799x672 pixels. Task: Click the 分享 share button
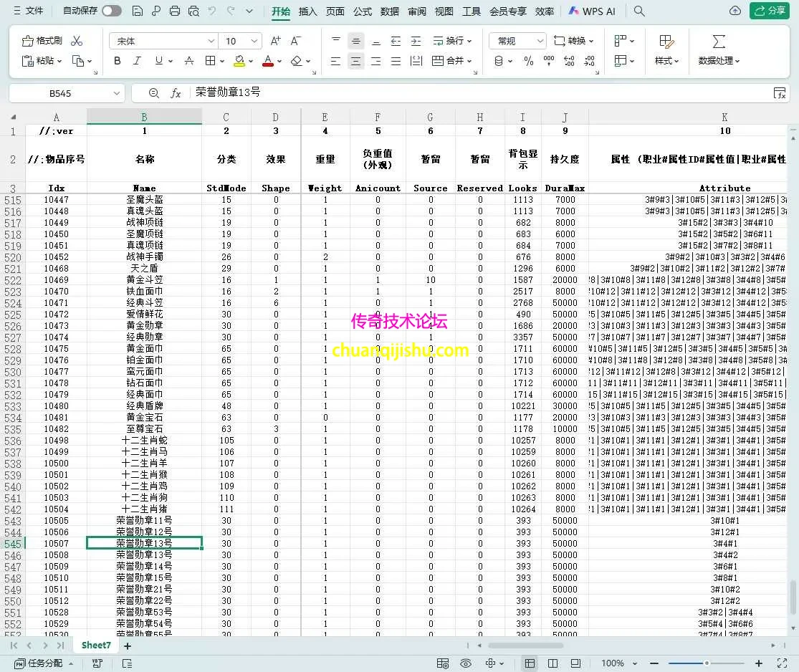(x=771, y=11)
